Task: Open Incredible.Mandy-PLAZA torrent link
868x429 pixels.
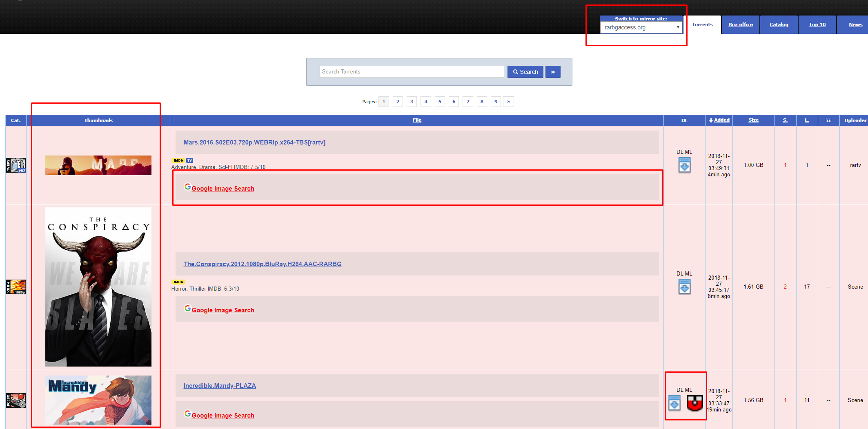Action: coord(220,386)
